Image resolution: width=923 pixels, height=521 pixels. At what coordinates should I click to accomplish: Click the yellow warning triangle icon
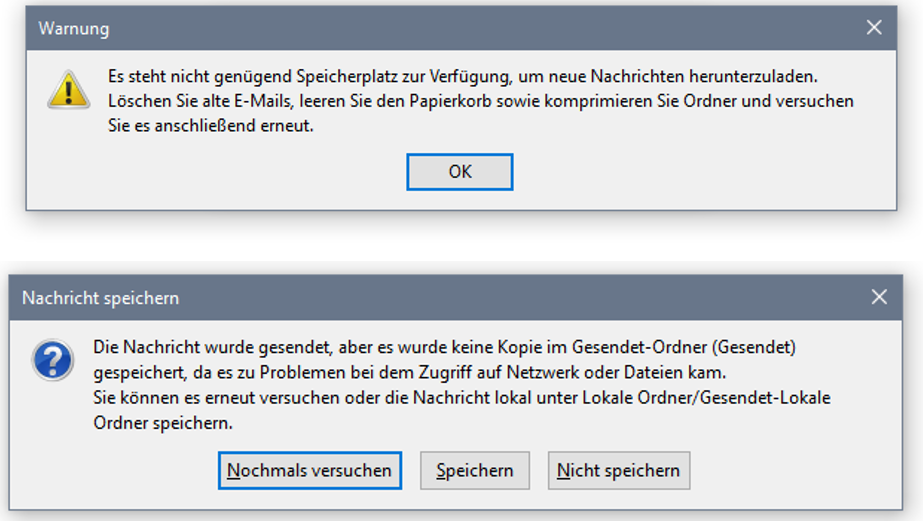coord(68,89)
